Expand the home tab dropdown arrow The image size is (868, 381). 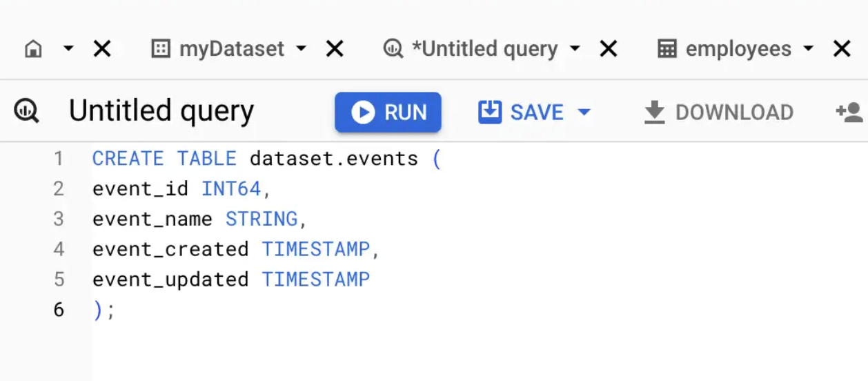(x=68, y=49)
